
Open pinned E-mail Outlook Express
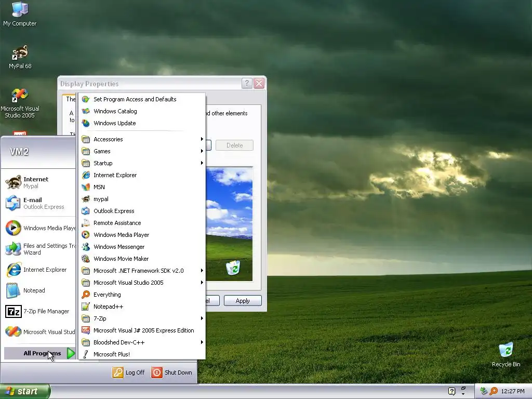click(39, 203)
